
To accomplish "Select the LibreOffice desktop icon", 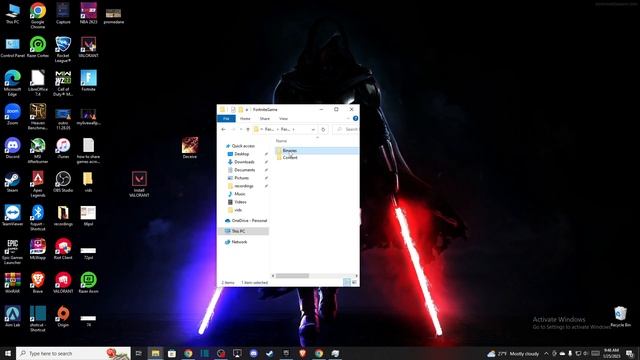I will click(38, 83).
